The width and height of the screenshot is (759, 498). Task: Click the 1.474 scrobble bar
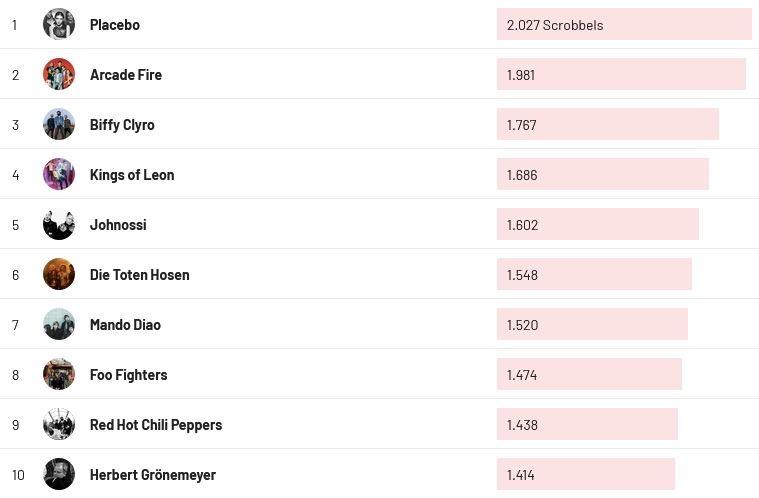[589, 374]
